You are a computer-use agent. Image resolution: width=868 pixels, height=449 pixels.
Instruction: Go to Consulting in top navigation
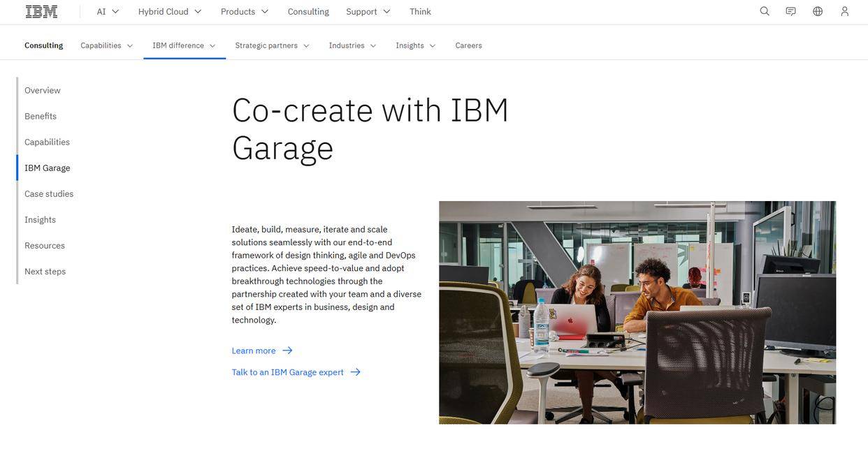[308, 11]
